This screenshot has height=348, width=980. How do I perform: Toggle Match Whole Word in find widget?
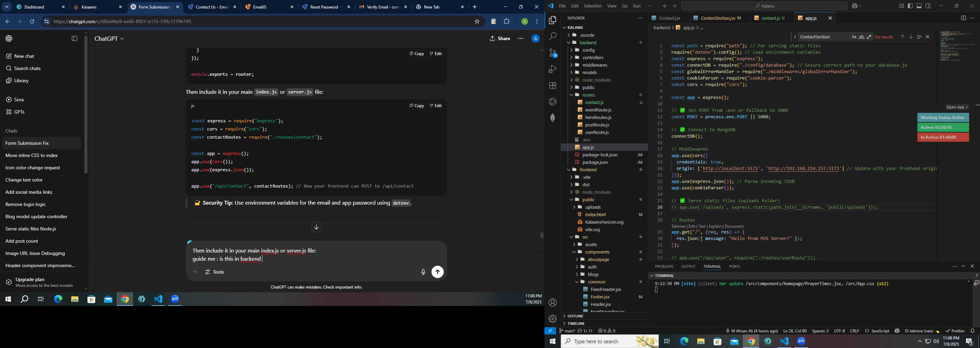tap(861, 37)
